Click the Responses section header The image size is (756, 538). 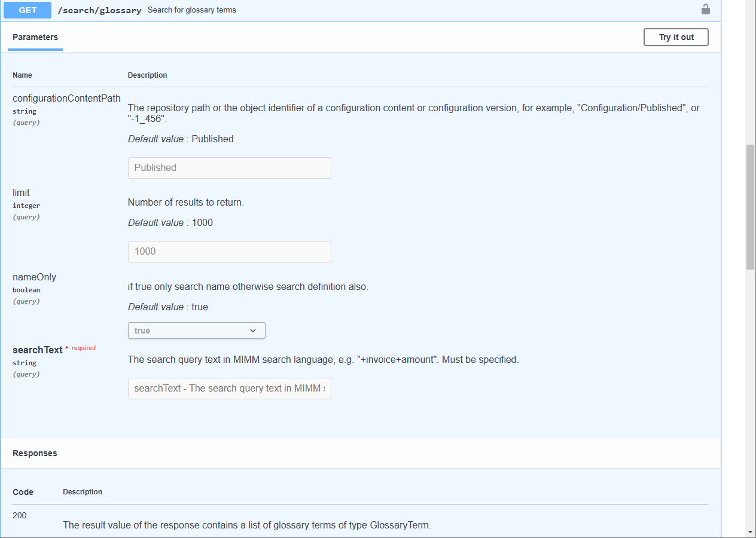click(35, 453)
